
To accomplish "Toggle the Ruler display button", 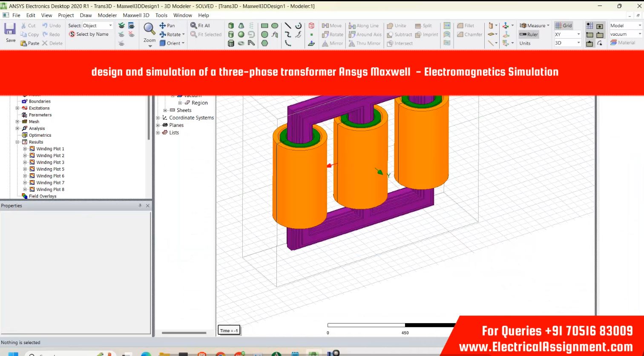I will coord(529,34).
